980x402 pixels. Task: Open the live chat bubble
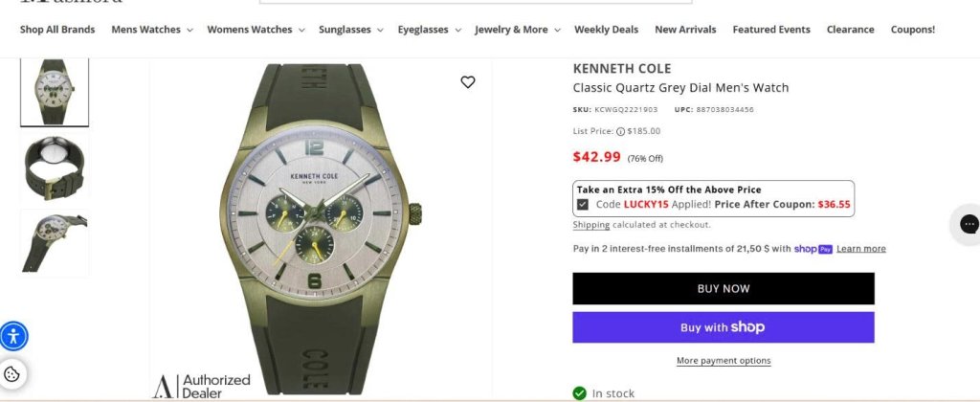point(969,224)
